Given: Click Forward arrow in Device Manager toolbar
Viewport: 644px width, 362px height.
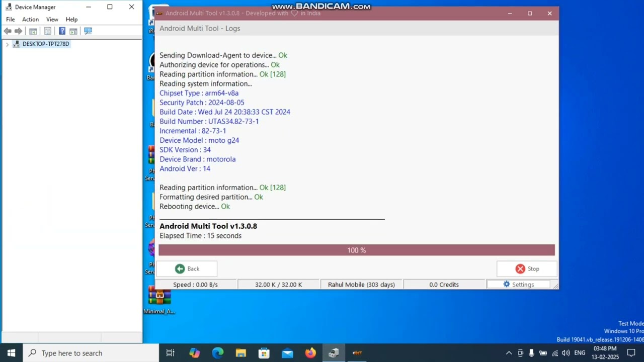Looking at the screenshot, I should click(x=19, y=31).
